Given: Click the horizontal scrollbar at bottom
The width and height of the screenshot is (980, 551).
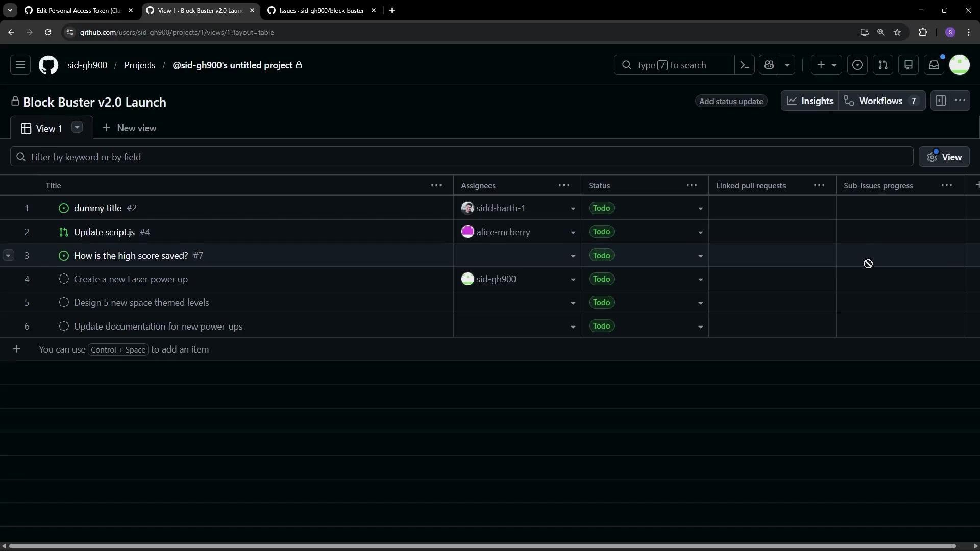Looking at the screenshot, I should [x=482, y=546].
